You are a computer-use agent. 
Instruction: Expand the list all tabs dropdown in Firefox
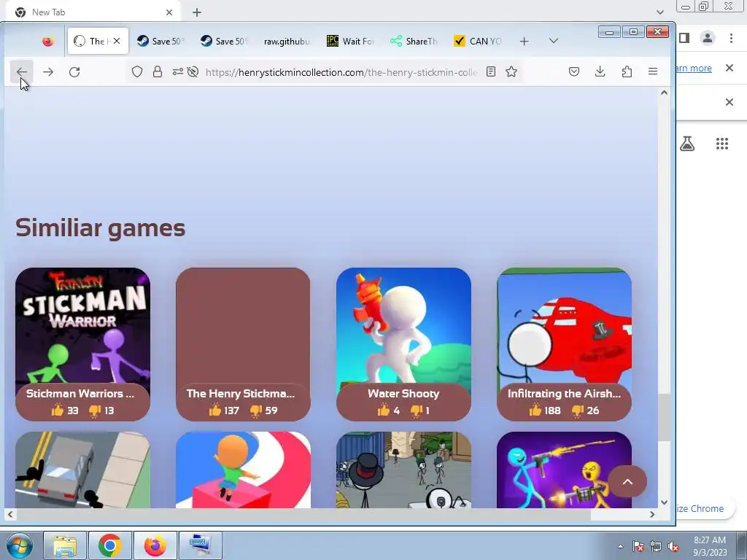pos(553,42)
